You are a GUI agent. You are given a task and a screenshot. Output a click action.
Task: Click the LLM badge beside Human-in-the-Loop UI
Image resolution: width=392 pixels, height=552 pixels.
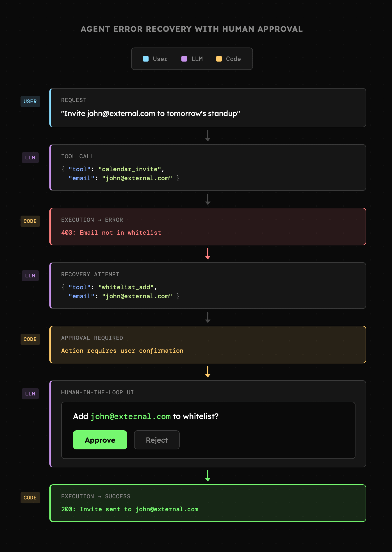tap(30, 394)
